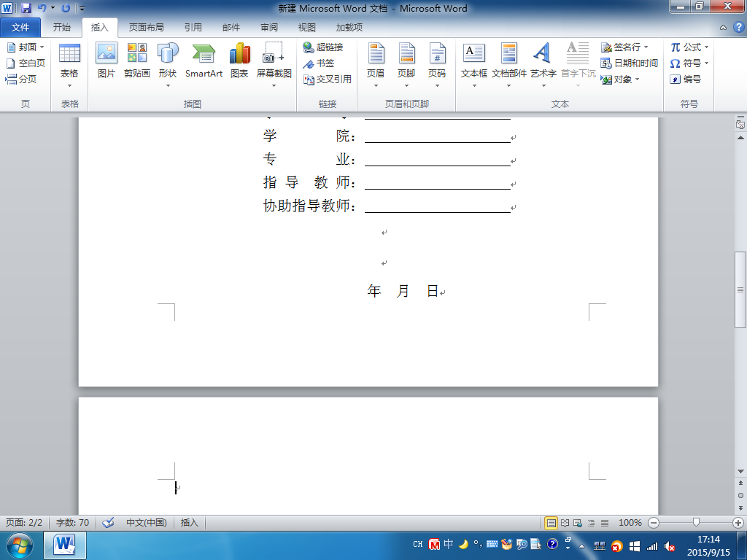Undo the last action in the quick access toolbar
747x560 pixels.
[x=42, y=8]
